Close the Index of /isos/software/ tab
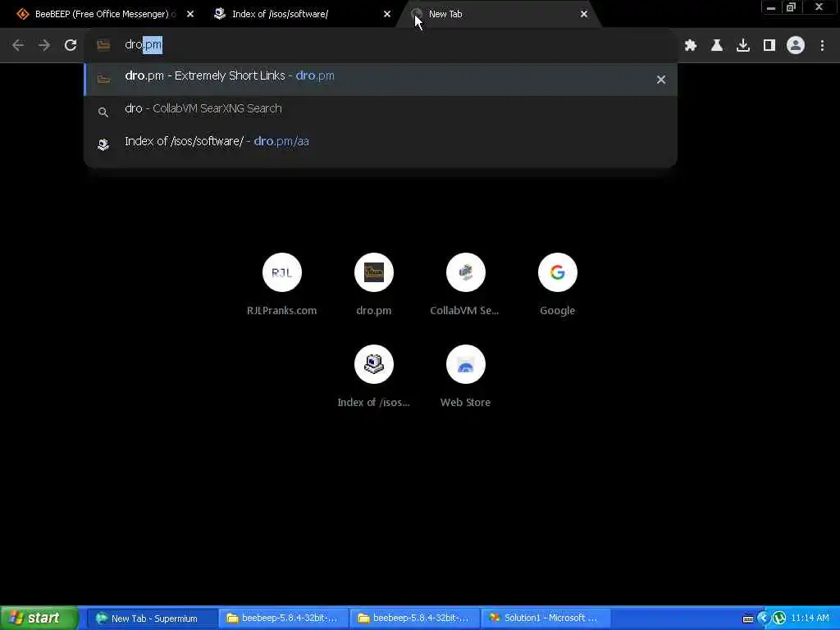840x630 pixels. pos(387,14)
